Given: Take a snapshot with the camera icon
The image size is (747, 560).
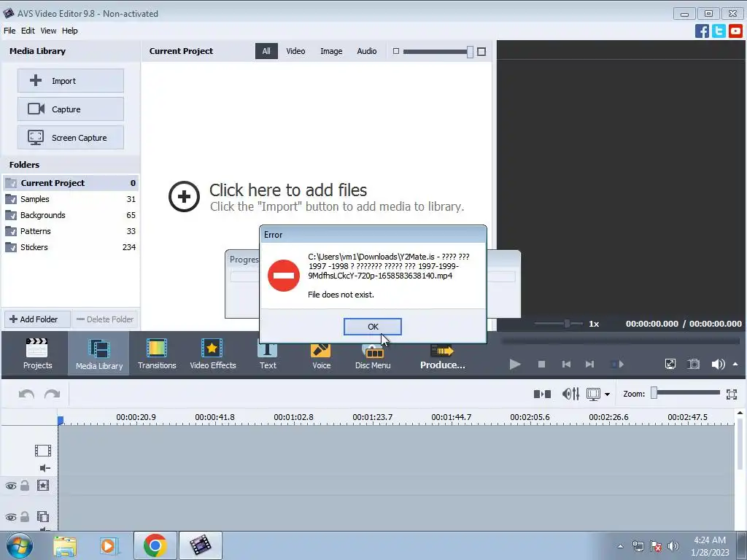Looking at the screenshot, I should (x=694, y=365).
